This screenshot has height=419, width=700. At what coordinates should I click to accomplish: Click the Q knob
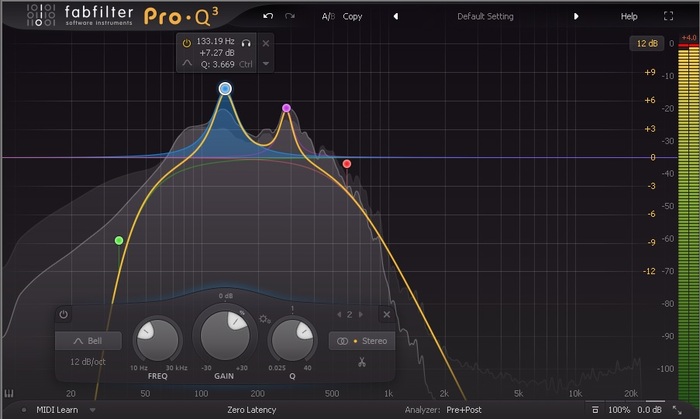(292, 340)
